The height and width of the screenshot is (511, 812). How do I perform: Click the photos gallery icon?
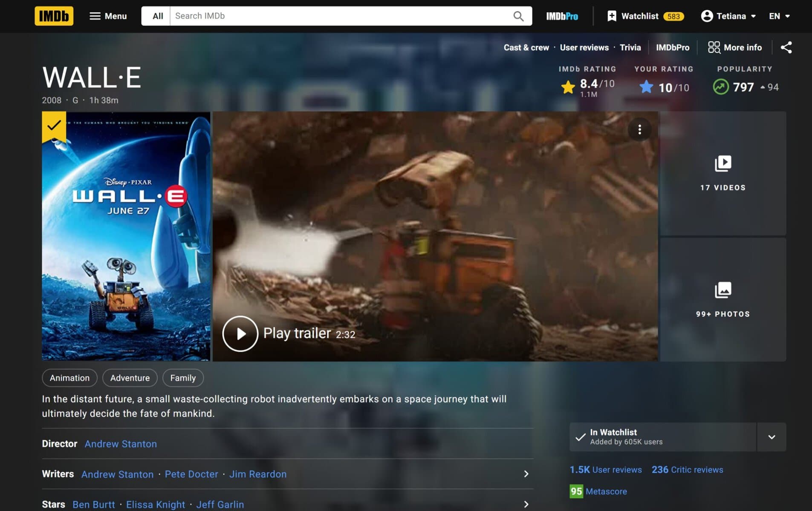(x=723, y=290)
